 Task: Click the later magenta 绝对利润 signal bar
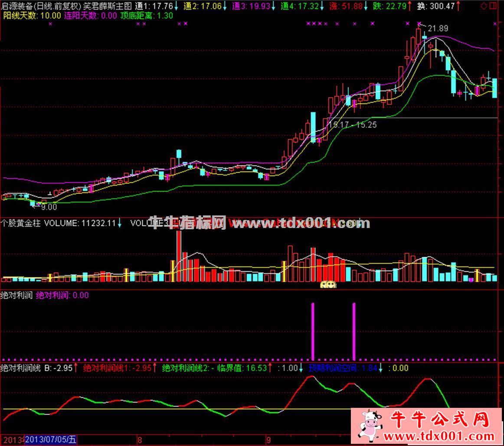pyautogui.click(x=354, y=332)
